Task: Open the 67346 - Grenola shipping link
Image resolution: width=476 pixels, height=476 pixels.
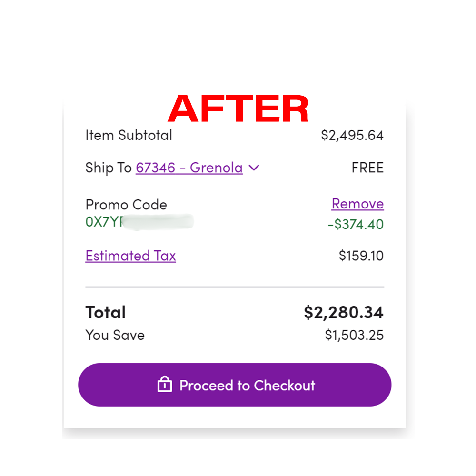Action: click(189, 168)
